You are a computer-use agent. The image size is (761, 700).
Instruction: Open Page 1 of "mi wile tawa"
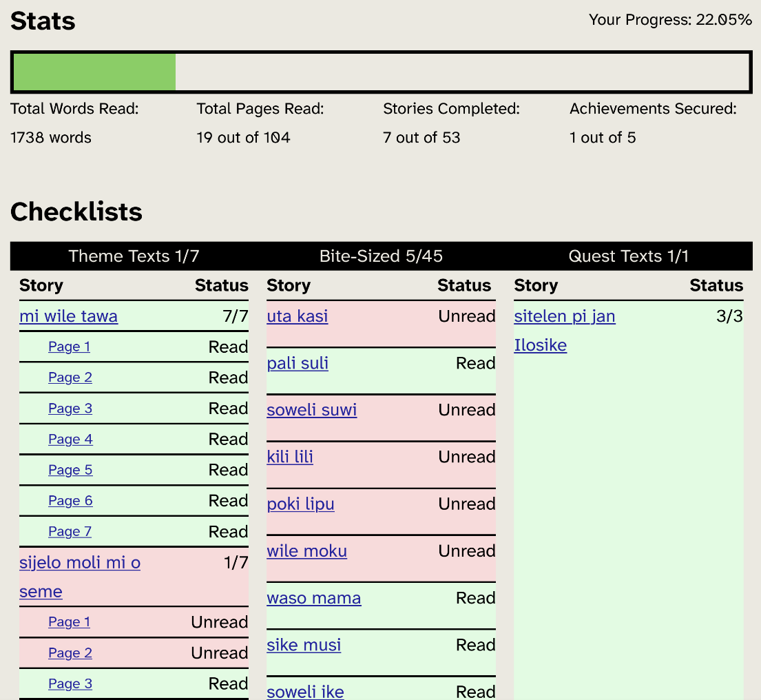pos(69,347)
